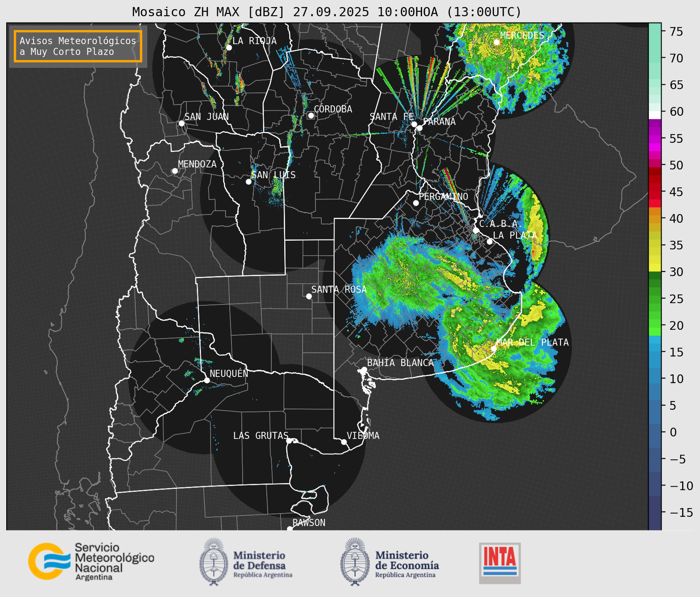Select the VIEDMA city marker
This screenshot has height=597, width=700.
(344, 442)
